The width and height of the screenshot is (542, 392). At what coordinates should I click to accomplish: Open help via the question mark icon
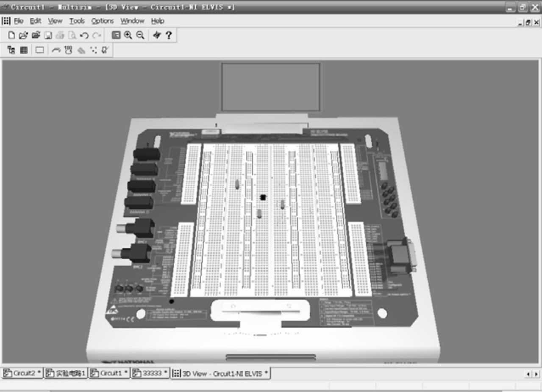pos(169,36)
